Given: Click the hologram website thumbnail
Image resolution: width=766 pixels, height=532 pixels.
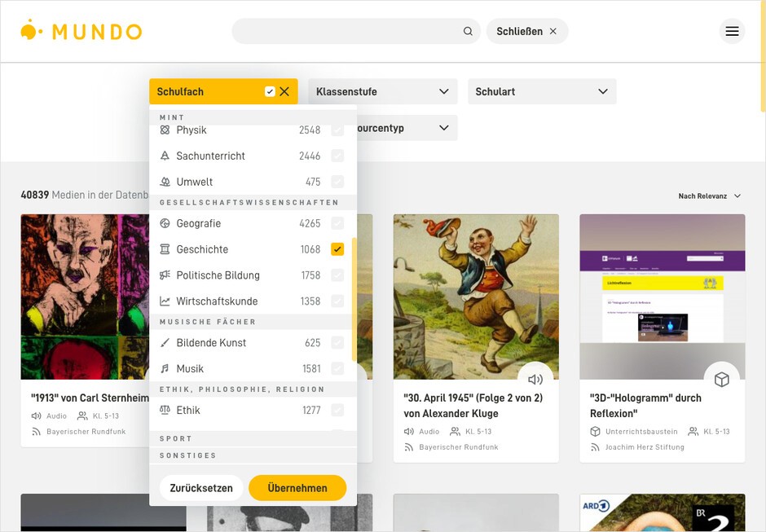Looking at the screenshot, I should [x=662, y=297].
